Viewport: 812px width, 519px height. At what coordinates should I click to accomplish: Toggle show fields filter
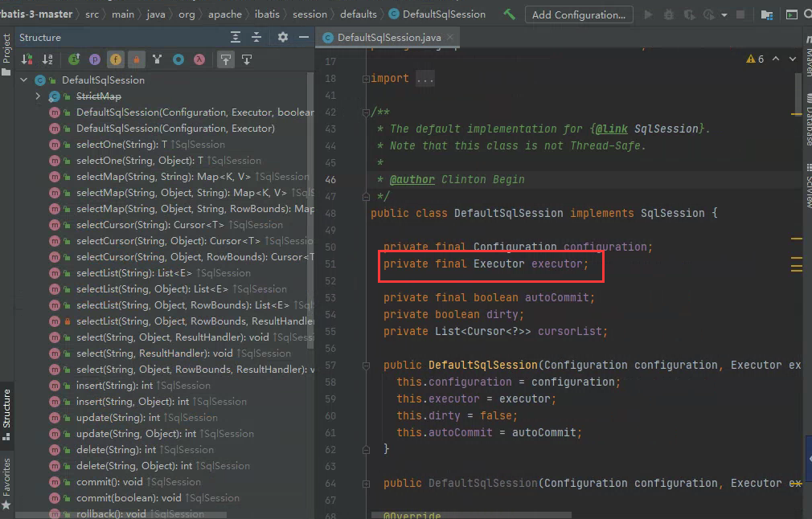tap(116, 59)
